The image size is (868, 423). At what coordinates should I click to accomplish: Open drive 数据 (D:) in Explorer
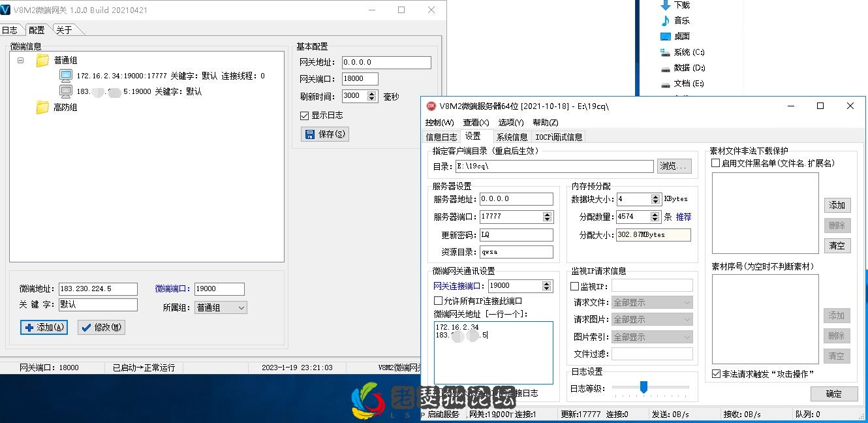tap(683, 68)
